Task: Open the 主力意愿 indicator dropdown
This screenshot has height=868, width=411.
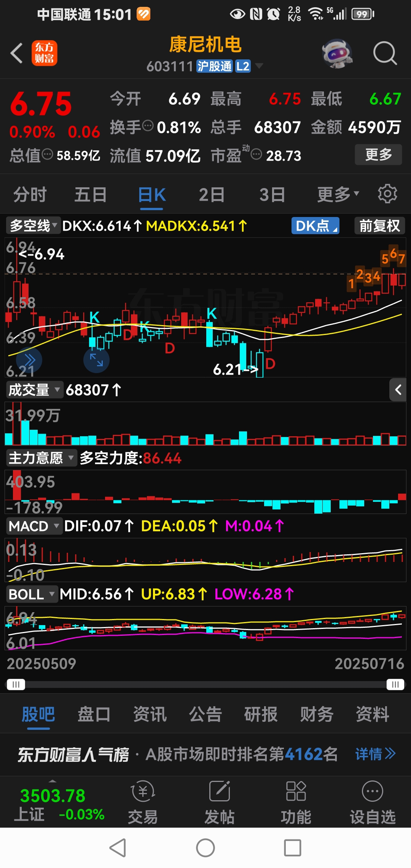Action: coord(41,458)
